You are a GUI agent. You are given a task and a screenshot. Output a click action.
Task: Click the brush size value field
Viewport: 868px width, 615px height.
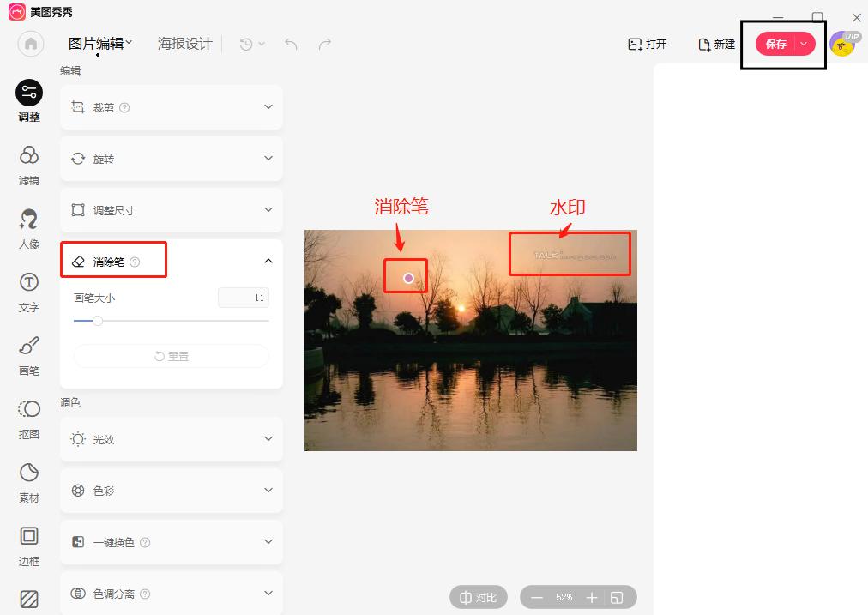click(244, 298)
